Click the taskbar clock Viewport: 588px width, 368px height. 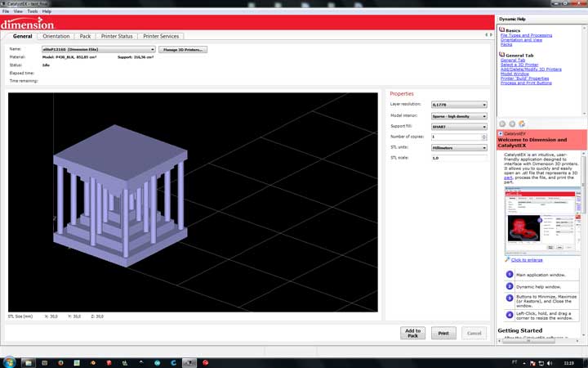(569, 363)
